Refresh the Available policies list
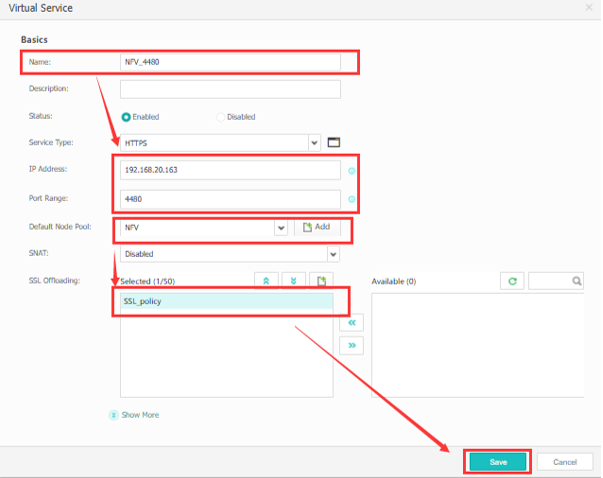The image size is (603, 478). point(512,281)
